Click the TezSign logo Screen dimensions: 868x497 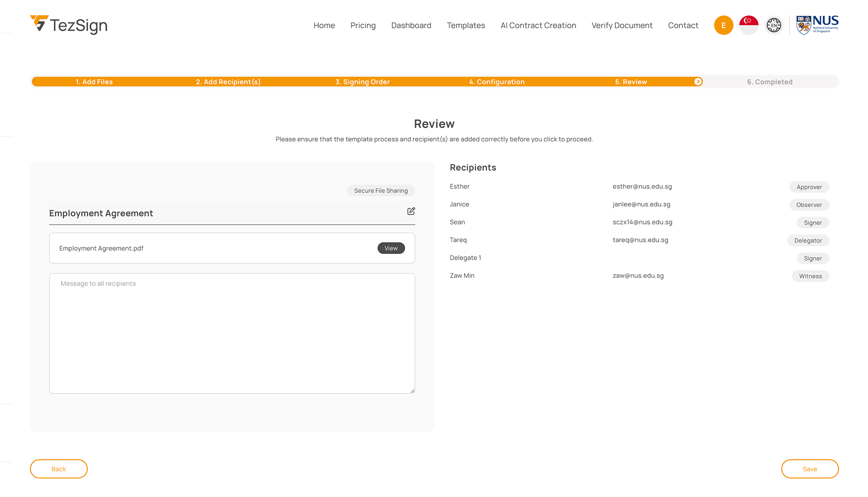point(69,25)
